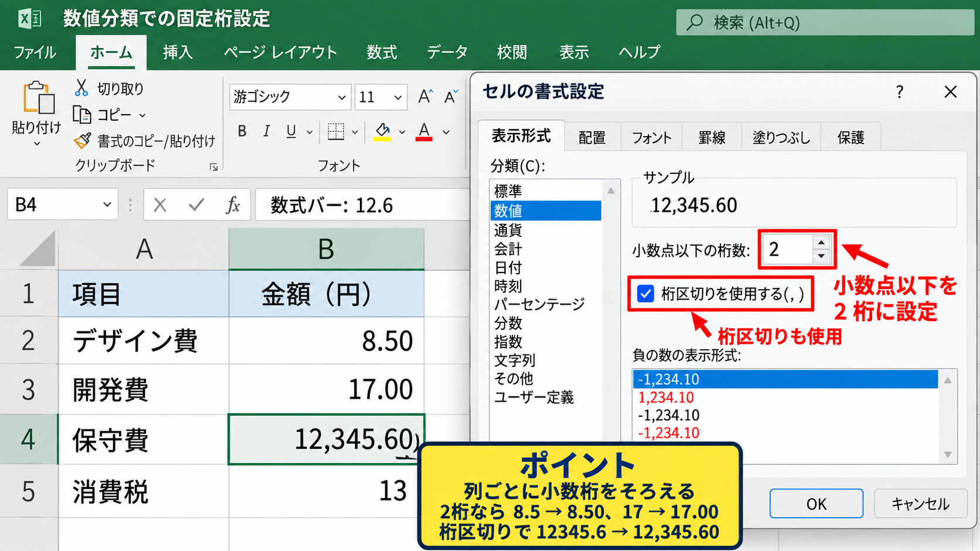Click the Copy icon
The height and width of the screenshot is (551, 980).
[82, 114]
